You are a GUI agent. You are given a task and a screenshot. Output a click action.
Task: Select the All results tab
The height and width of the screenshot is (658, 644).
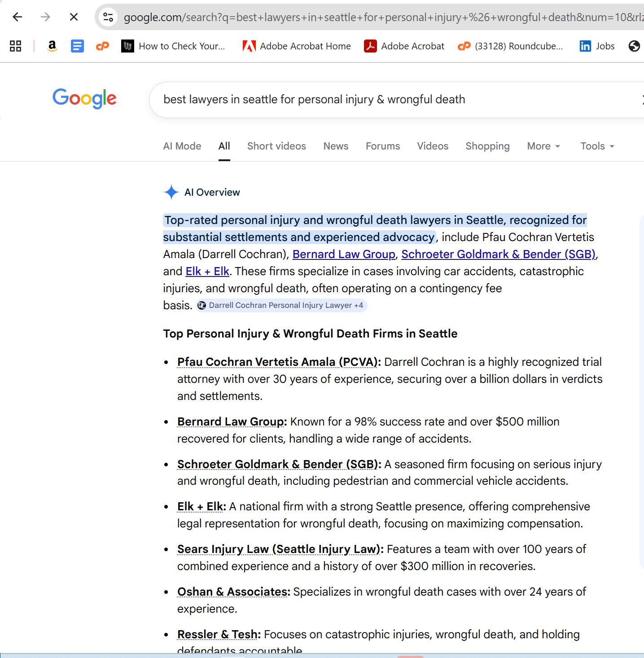224,146
